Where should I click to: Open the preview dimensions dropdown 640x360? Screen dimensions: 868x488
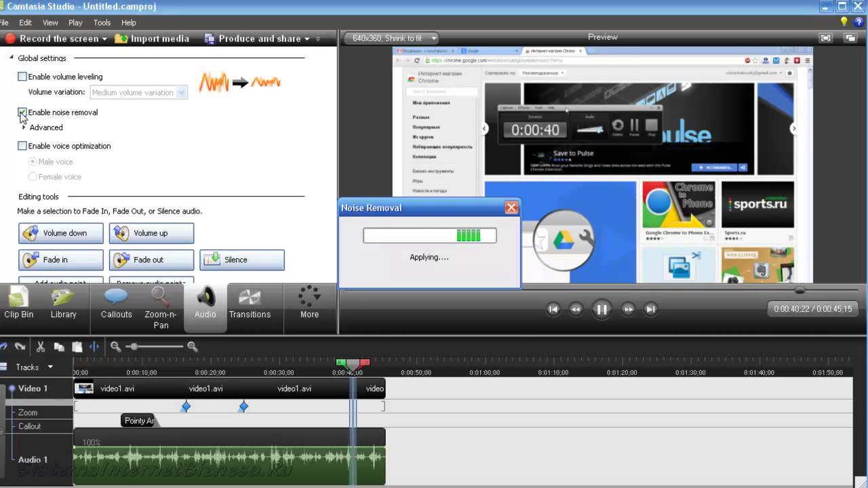pyautogui.click(x=391, y=38)
